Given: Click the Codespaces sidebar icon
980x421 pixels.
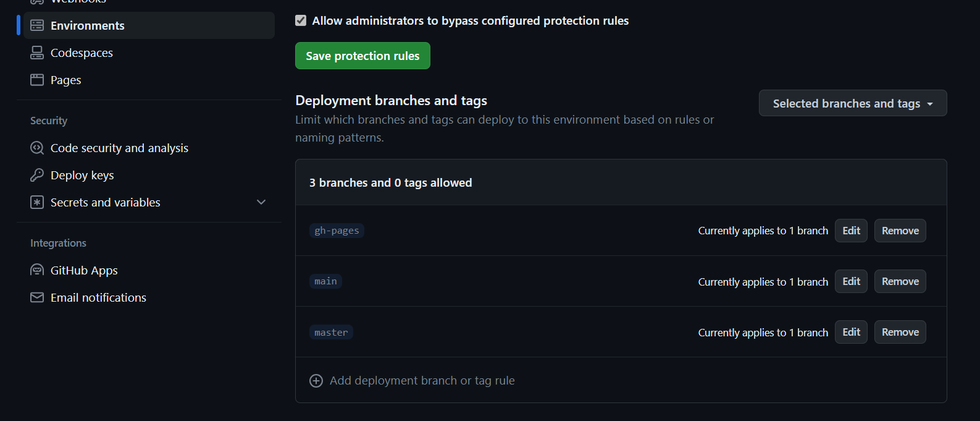Looking at the screenshot, I should point(37,53).
